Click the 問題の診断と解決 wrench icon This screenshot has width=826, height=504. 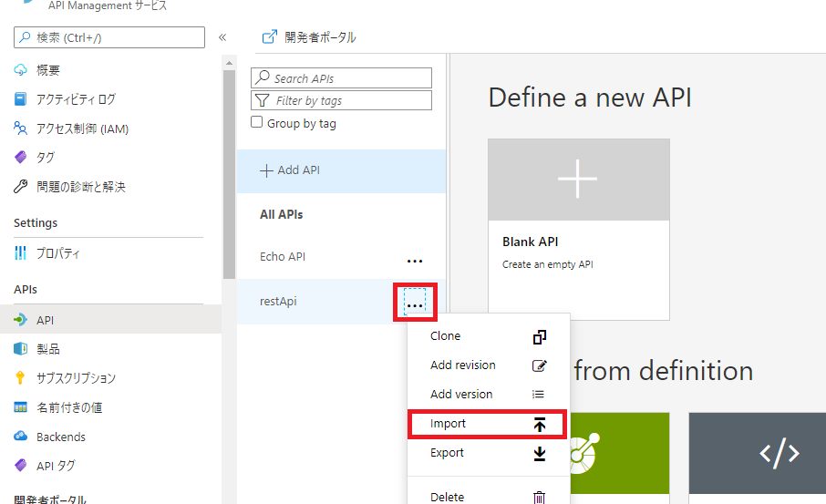20,187
